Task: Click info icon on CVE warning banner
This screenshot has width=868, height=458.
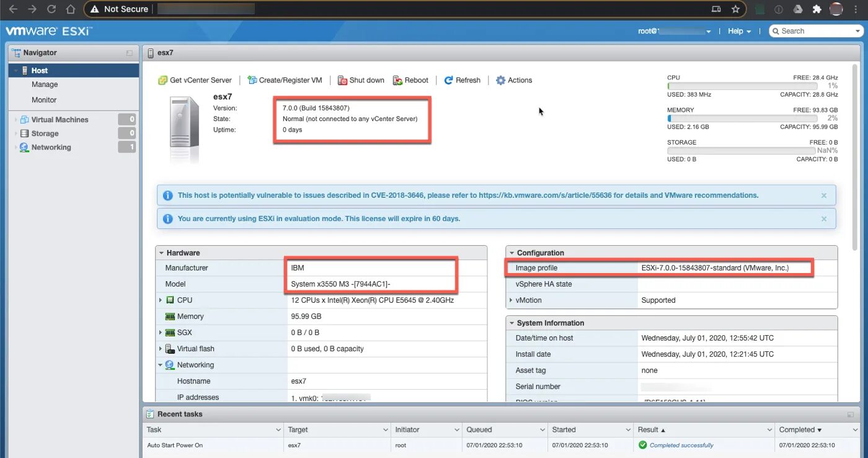Action: click(x=167, y=195)
